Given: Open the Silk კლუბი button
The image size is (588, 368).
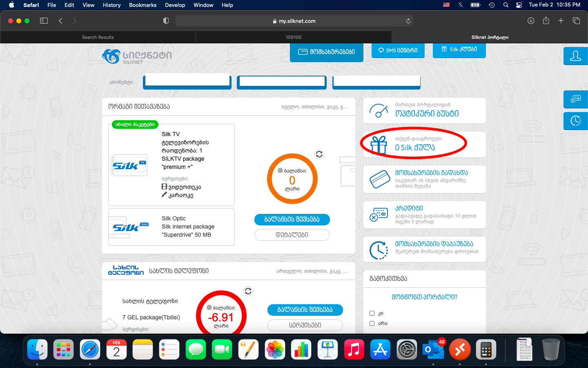Looking at the screenshot, I should 459,50.
